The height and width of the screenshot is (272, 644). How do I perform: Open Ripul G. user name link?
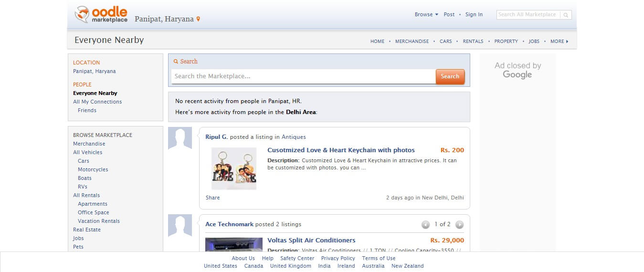point(216,137)
